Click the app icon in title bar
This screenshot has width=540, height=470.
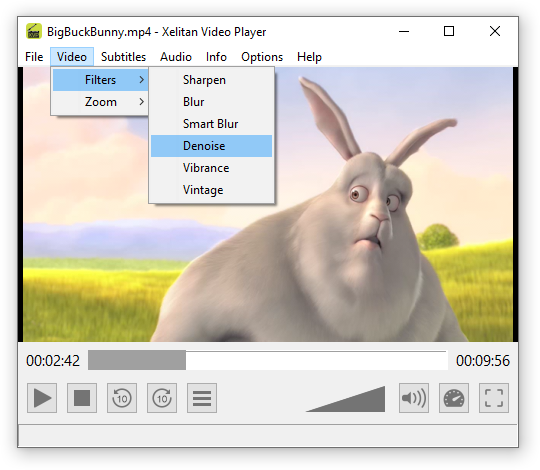click(34, 31)
